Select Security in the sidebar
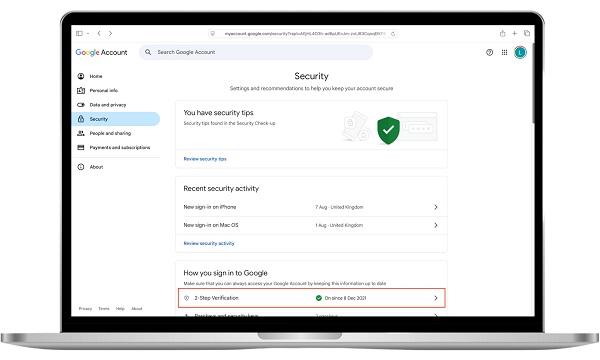The height and width of the screenshot is (360, 600). click(116, 119)
